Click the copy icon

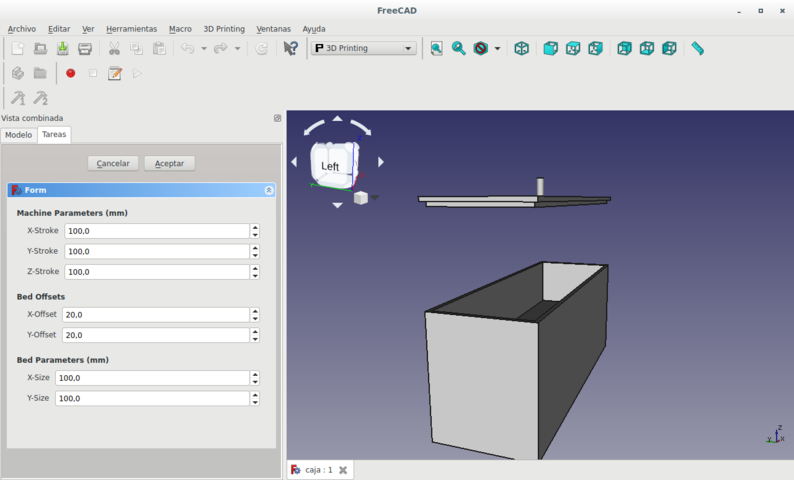pyautogui.click(x=136, y=48)
